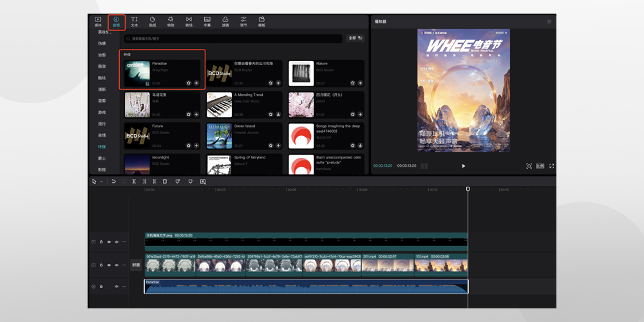644x322 pixels.
Task: Play the preview in the player
Action: (x=464, y=166)
